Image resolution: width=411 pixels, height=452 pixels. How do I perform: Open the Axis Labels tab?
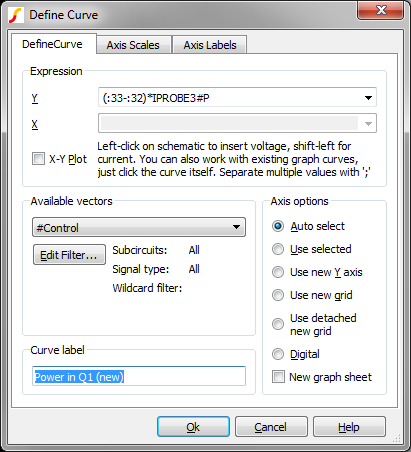[210, 45]
